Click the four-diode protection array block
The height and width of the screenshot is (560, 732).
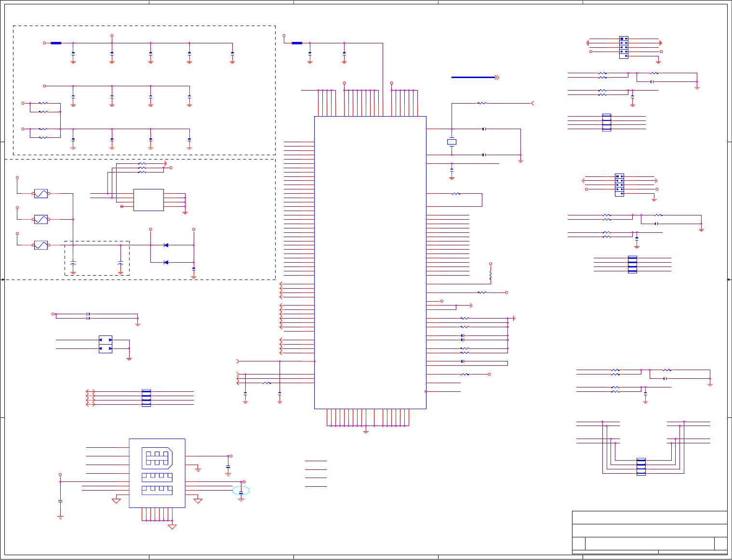[106, 344]
